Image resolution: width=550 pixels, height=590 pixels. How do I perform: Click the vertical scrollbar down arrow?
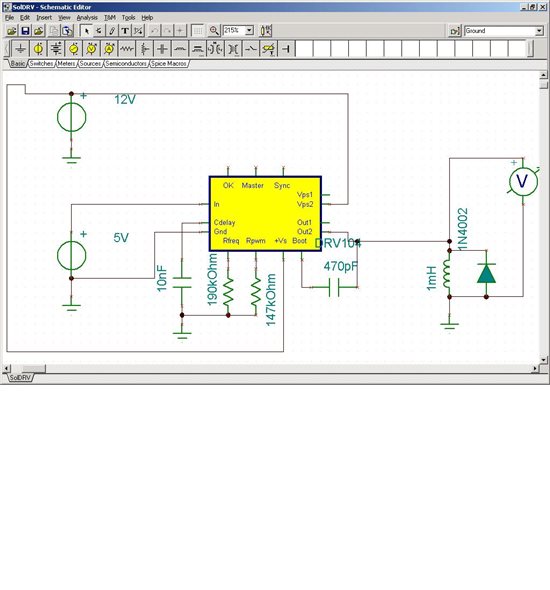pos(544,360)
